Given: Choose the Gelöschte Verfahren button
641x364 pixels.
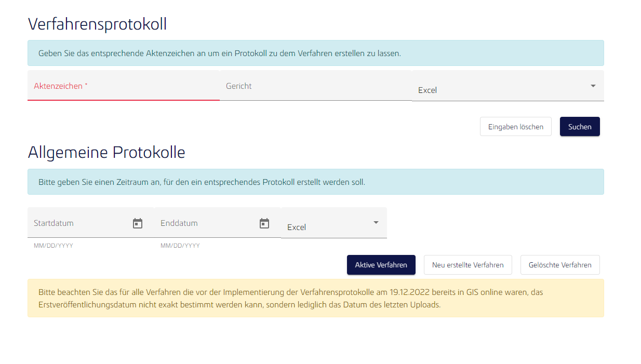Looking at the screenshot, I should pyautogui.click(x=560, y=265).
